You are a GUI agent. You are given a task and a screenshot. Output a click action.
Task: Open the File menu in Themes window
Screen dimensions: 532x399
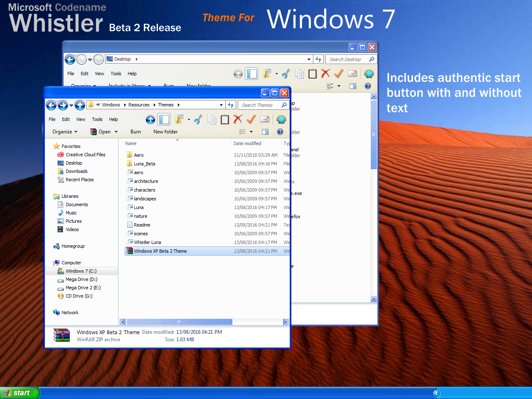(x=52, y=119)
